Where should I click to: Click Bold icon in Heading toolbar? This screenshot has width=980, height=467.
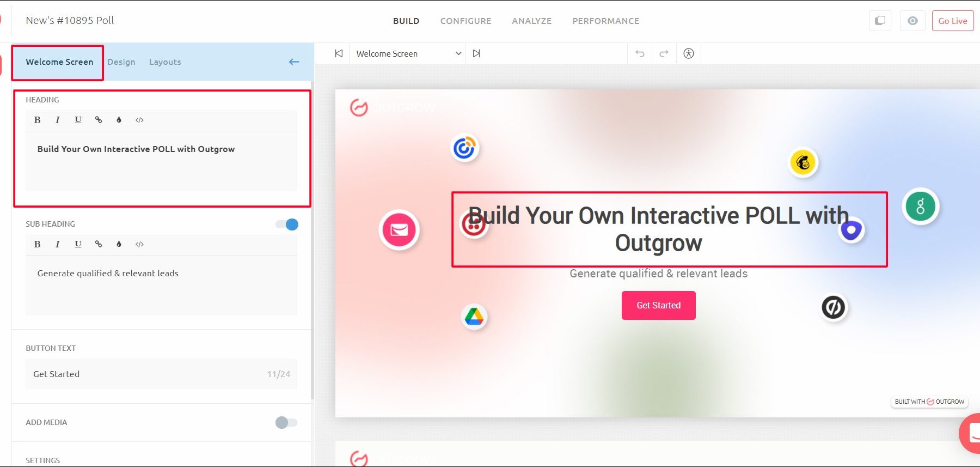(38, 120)
